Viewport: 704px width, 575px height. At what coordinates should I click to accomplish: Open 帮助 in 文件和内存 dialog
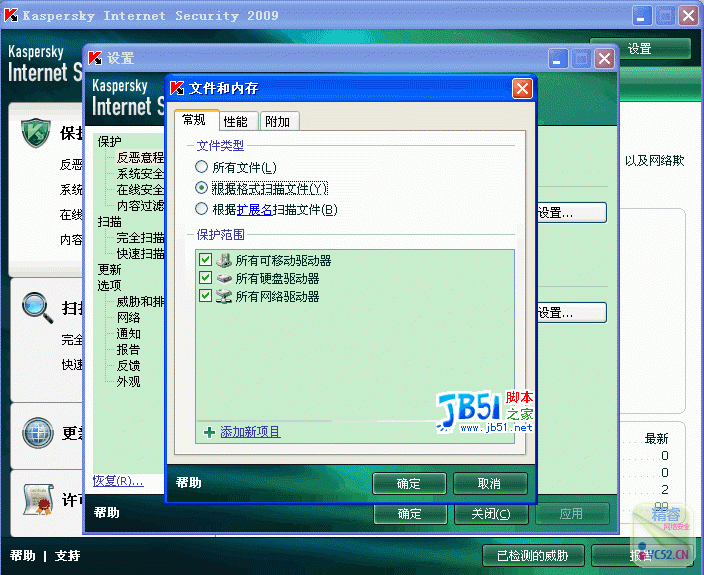(189, 483)
